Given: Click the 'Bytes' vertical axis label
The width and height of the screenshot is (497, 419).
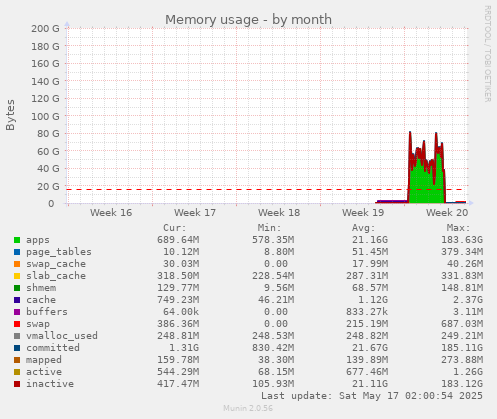Looking at the screenshot, I should pos(10,115).
